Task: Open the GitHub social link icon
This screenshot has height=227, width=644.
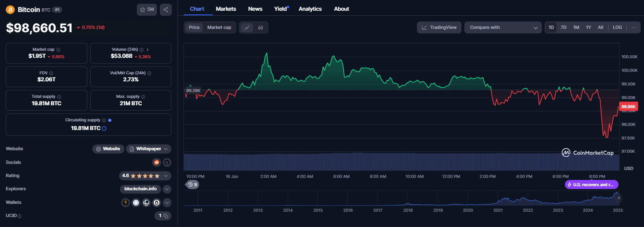Action: pos(167,162)
